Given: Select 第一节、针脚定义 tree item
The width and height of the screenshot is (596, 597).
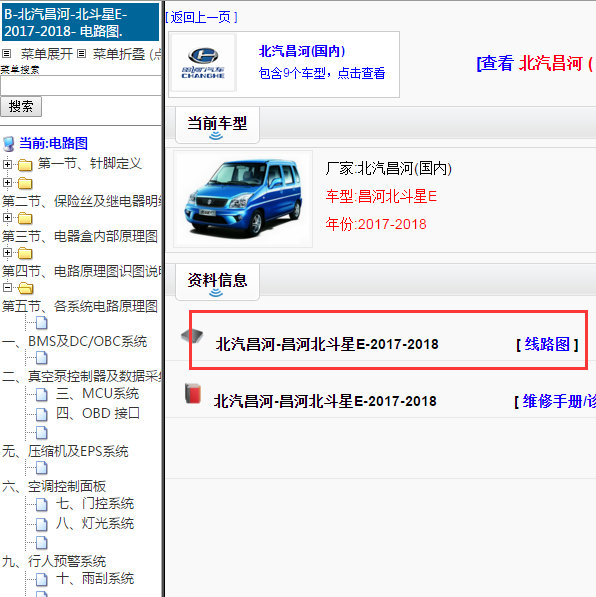Looking at the screenshot, I should tap(89, 163).
